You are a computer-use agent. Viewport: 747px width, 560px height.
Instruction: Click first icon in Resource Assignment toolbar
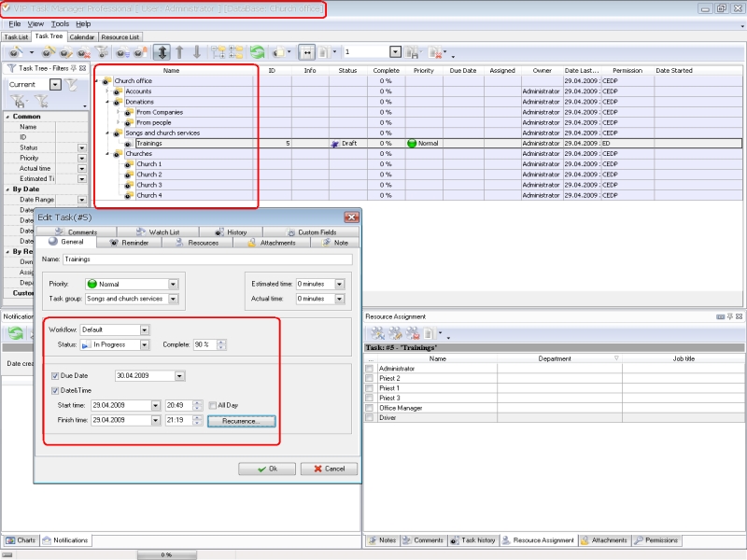pos(377,333)
